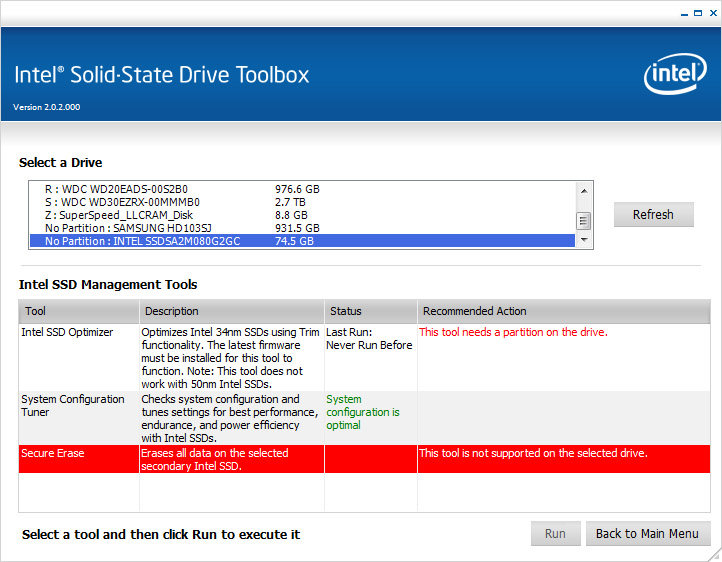
Task: Click the Version 2.0.2.000 label
Action: click(47, 107)
